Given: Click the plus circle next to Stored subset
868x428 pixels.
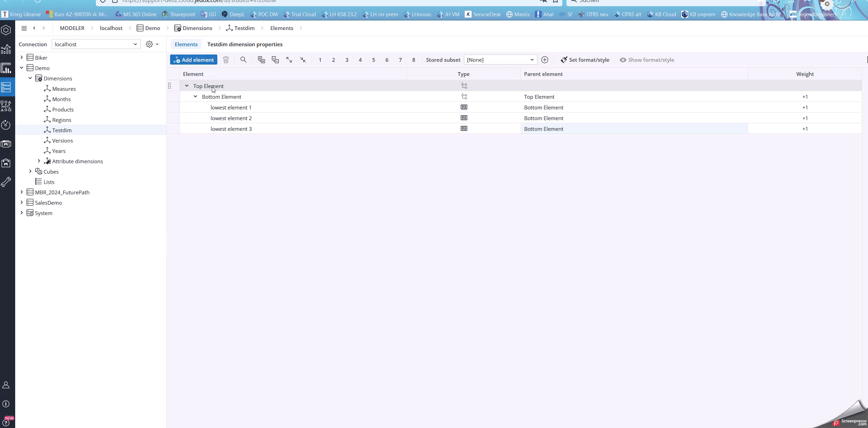Looking at the screenshot, I should pyautogui.click(x=544, y=60).
